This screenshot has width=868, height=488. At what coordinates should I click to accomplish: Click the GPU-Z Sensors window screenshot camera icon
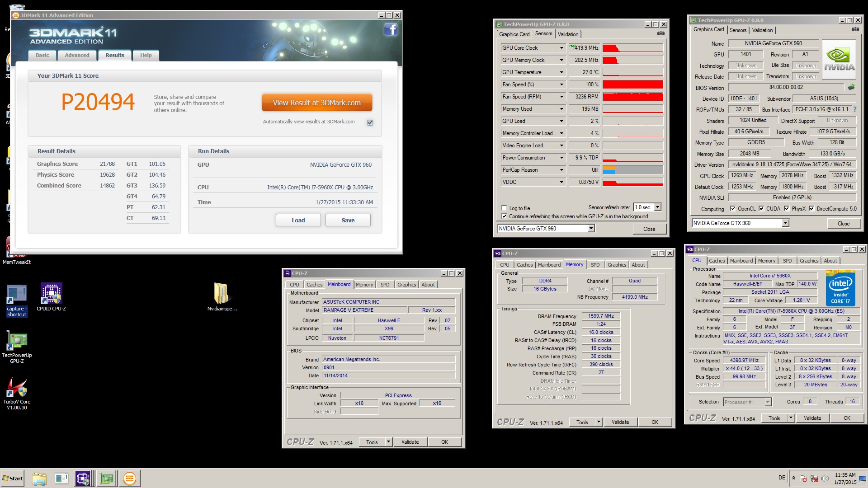(x=661, y=33)
